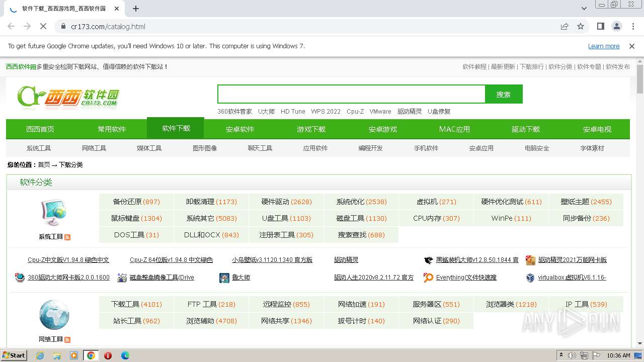Open the U盘工具 (1103) category
The width and height of the screenshot is (644, 362).
(x=286, y=218)
